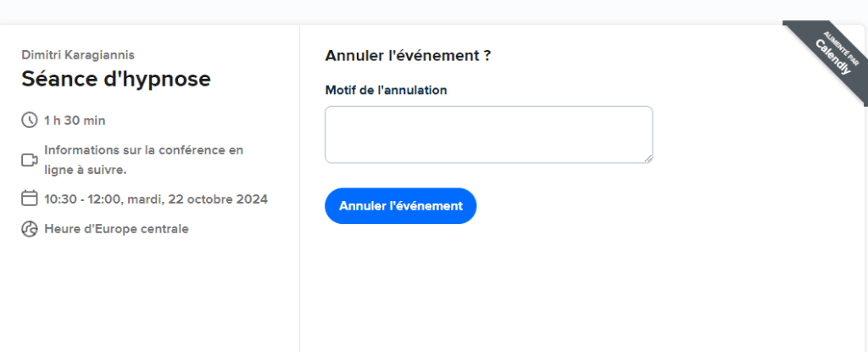Click the 1 h 30 min duration text

[x=75, y=120]
